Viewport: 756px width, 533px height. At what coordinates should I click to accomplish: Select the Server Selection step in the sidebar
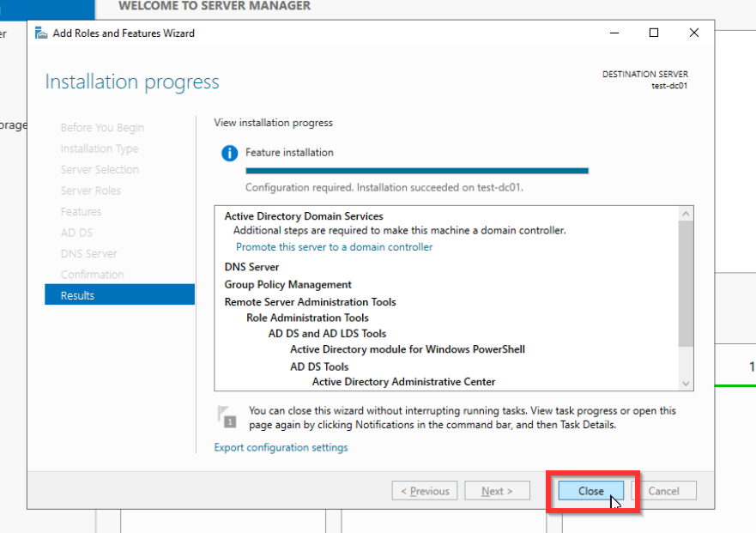coord(100,169)
